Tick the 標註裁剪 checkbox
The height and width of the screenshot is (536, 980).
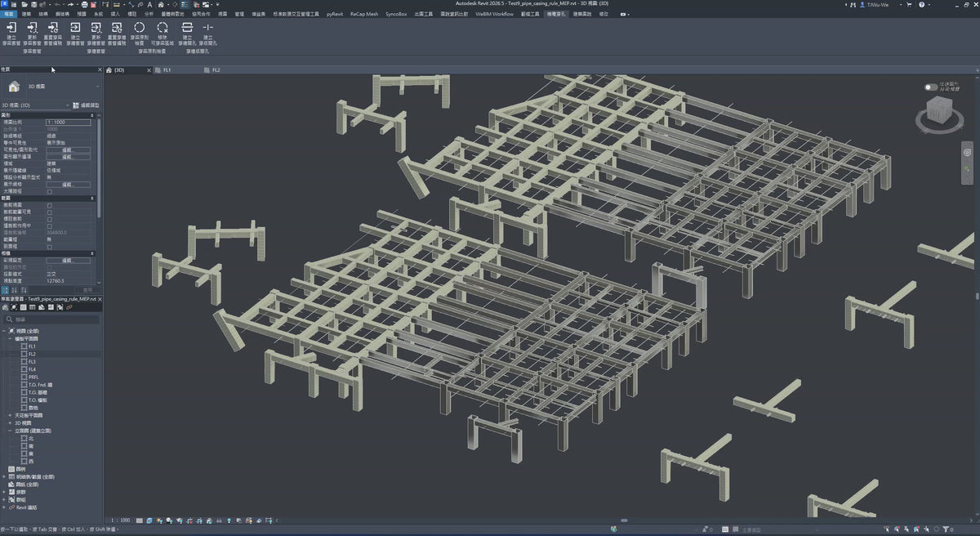(x=50, y=219)
